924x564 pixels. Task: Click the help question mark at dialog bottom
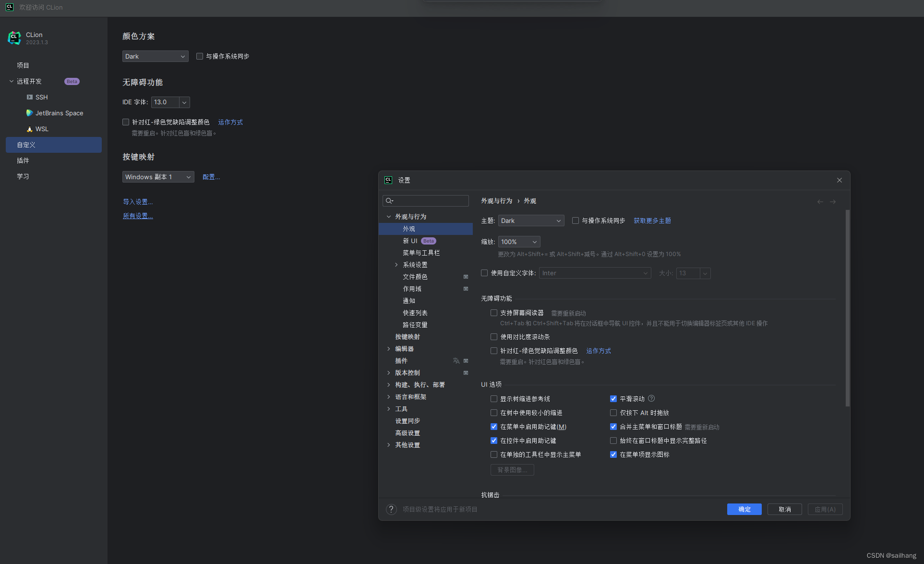click(391, 509)
